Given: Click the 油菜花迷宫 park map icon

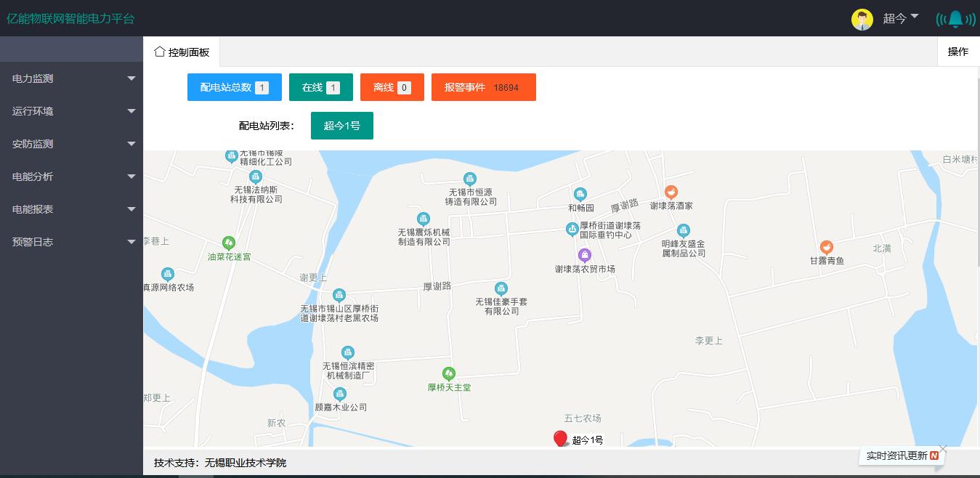Looking at the screenshot, I should click(229, 243).
